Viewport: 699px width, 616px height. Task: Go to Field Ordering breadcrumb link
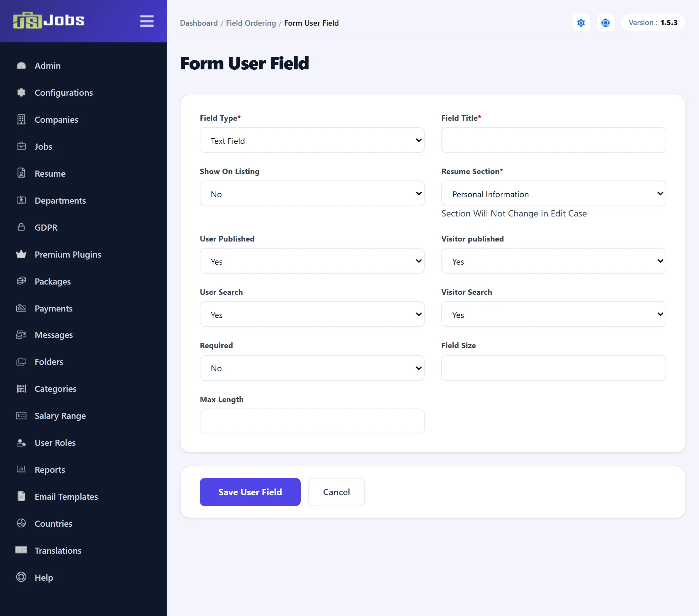251,23
